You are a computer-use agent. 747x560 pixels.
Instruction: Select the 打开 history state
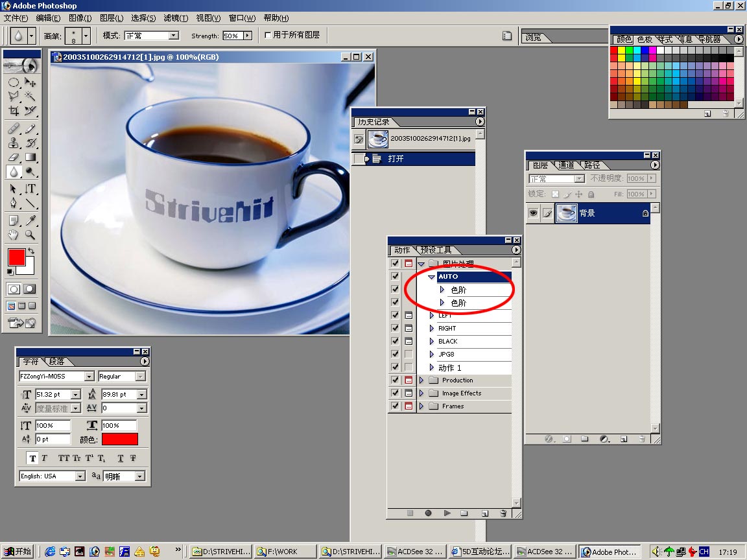pyautogui.click(x=414, y=159)
